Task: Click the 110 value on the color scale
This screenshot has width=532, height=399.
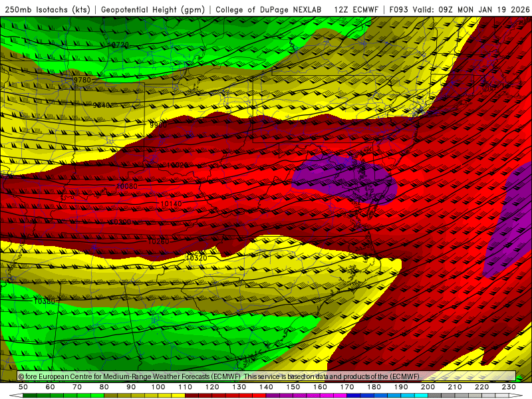Action: pyautogui.click(x=186, y=387)
